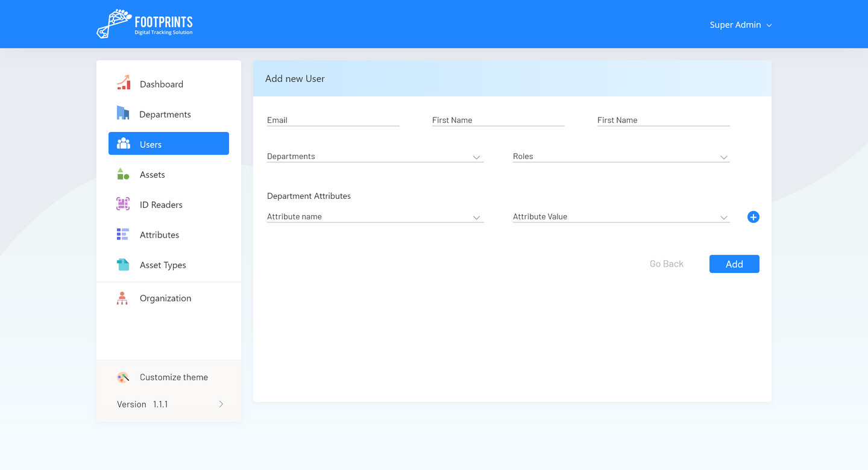Click the Footprints logo in header
This screenshot has width=868, height=470.
(x=145, y=24)
